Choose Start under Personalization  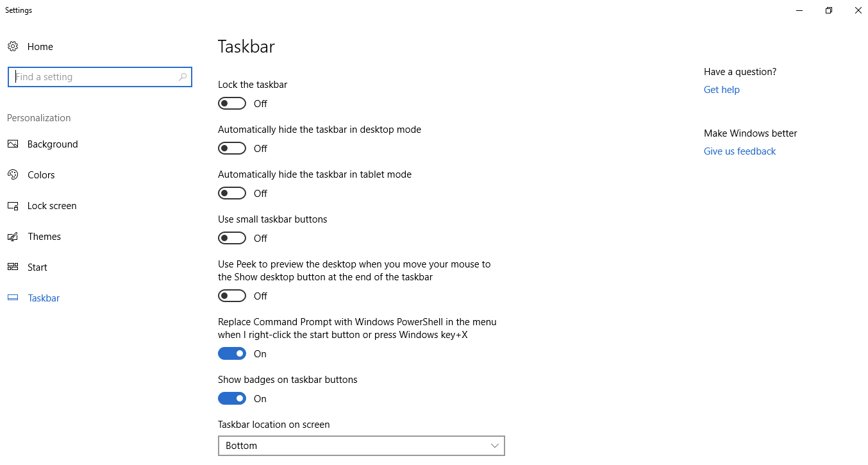[37, 267]
